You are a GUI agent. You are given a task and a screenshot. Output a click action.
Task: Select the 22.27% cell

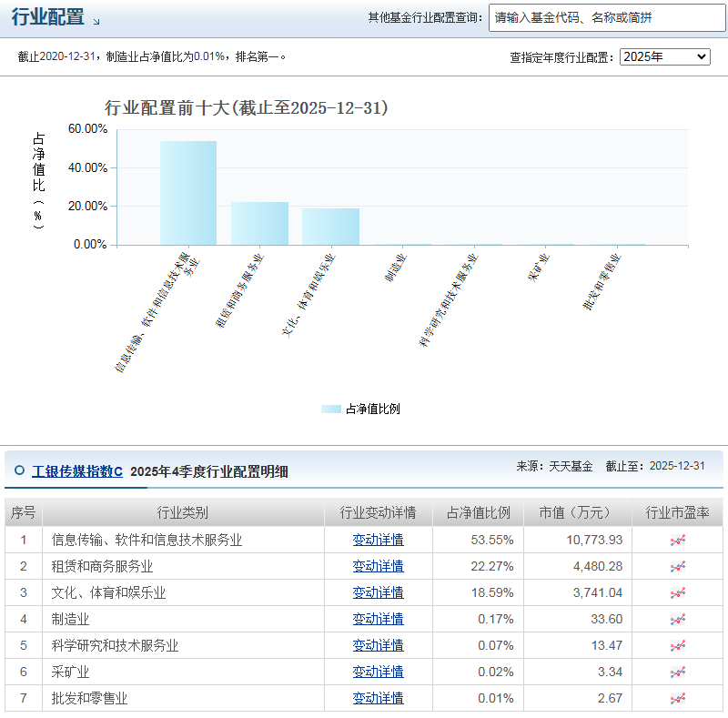(479, 567)
